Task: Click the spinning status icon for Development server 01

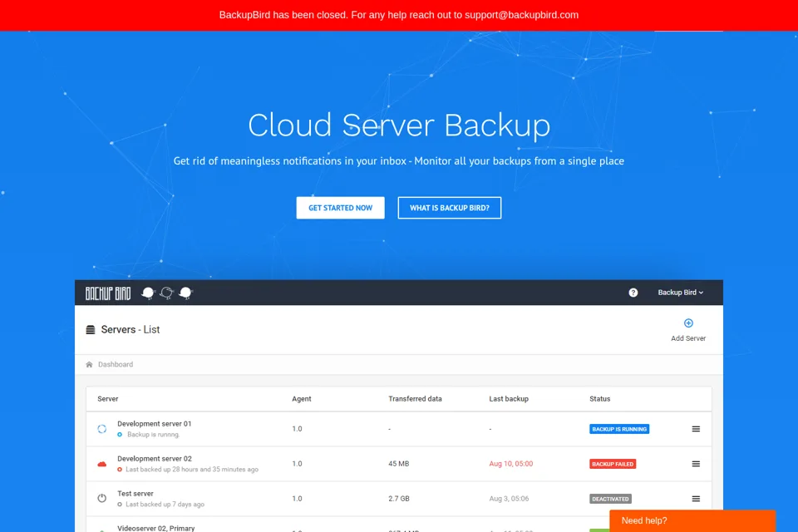Action: (101, 429)
